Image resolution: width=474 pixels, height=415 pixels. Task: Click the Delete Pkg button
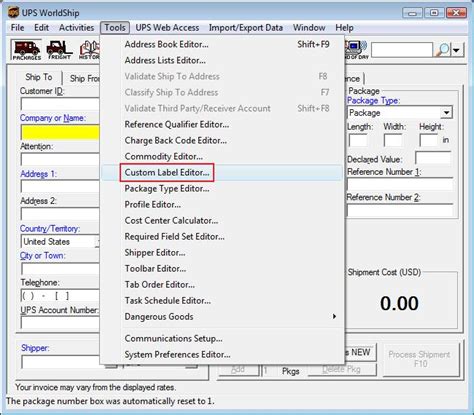pyautogui.click(x=342, y=369)
